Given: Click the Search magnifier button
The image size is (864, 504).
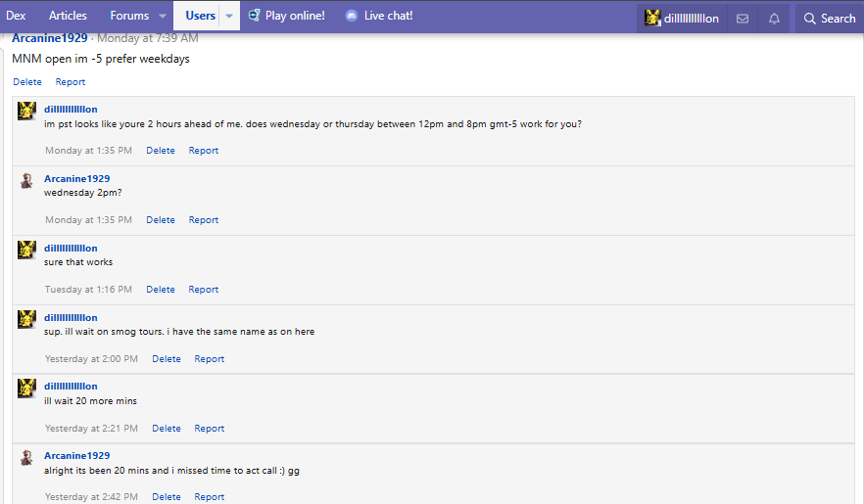Looking at the screenshot, I should click(829, 19).
